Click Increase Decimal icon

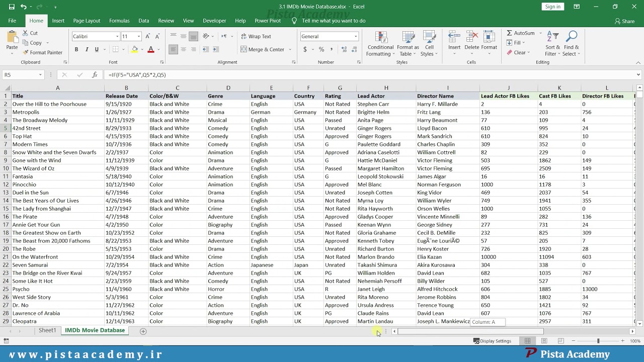344,49
